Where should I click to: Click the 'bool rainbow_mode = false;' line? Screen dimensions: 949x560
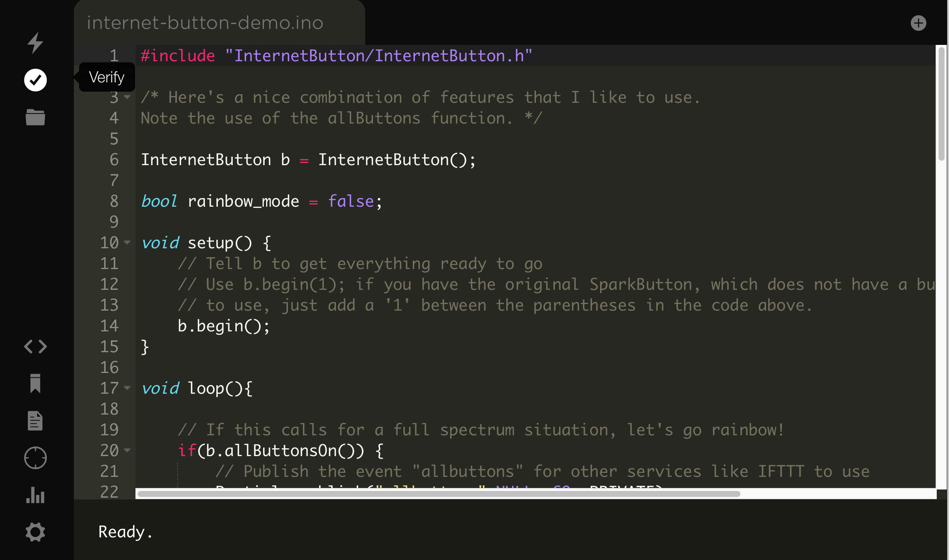262,201
